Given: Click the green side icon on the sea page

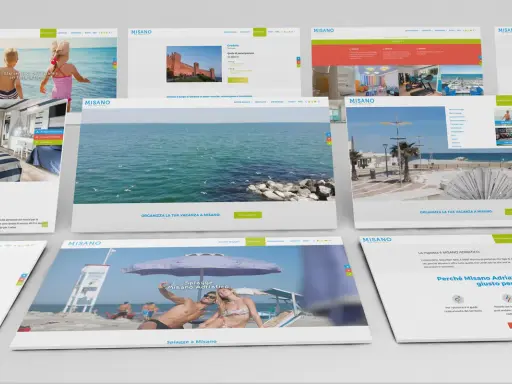Looking at the screenshot, I should click(x=329, y=143).
